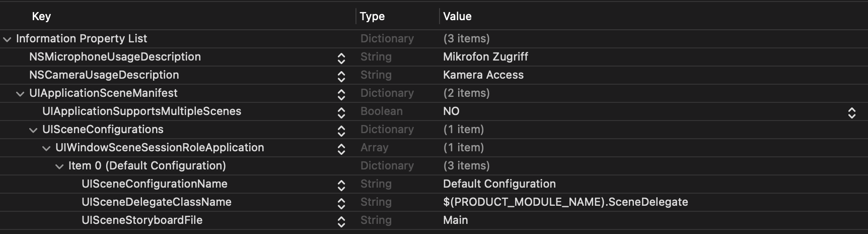Click key stepper for UIApplicationSupportsMultipleScenes
Viewport: 868px width, 234px height.
click(341, 112)
